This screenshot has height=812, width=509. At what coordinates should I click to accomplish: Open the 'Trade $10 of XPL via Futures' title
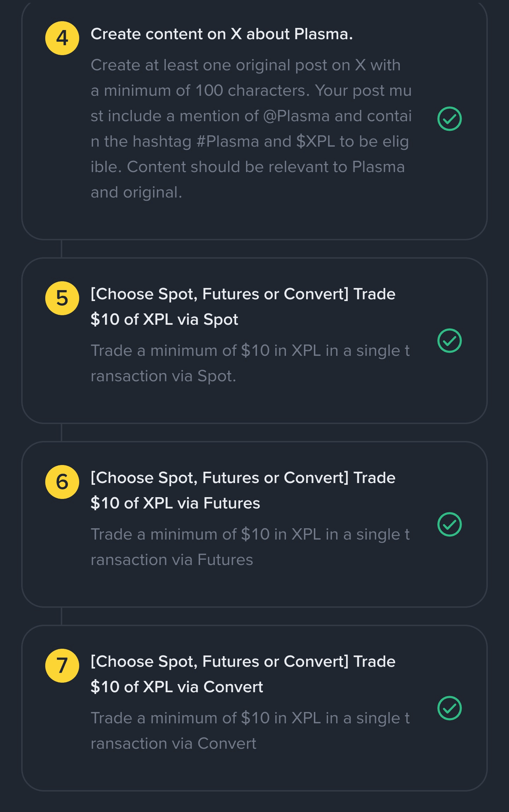(243, 490)
